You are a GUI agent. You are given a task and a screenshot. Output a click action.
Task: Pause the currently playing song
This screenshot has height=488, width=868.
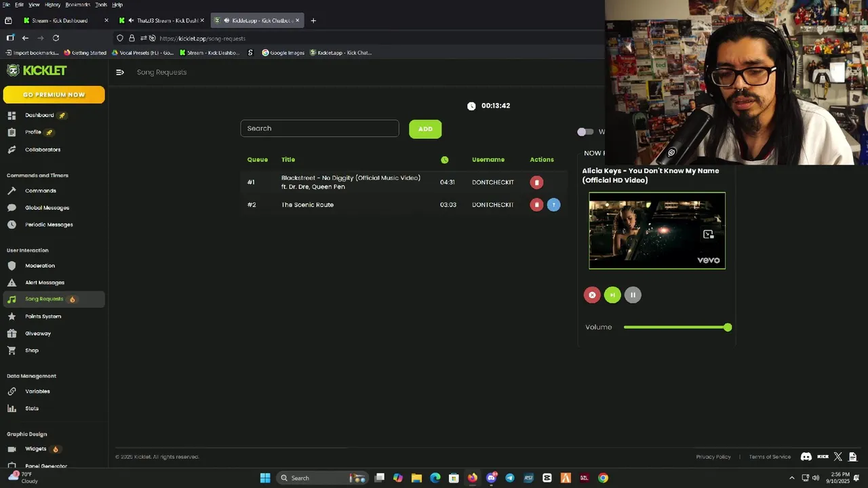[633, 295]
